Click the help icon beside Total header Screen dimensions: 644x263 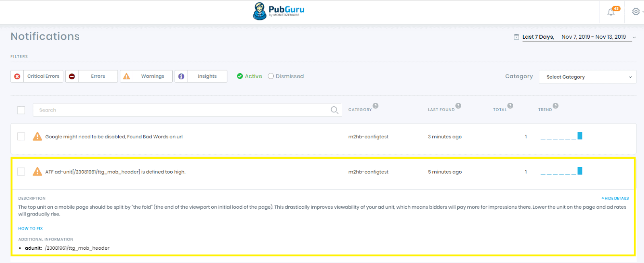coord(510,106)
